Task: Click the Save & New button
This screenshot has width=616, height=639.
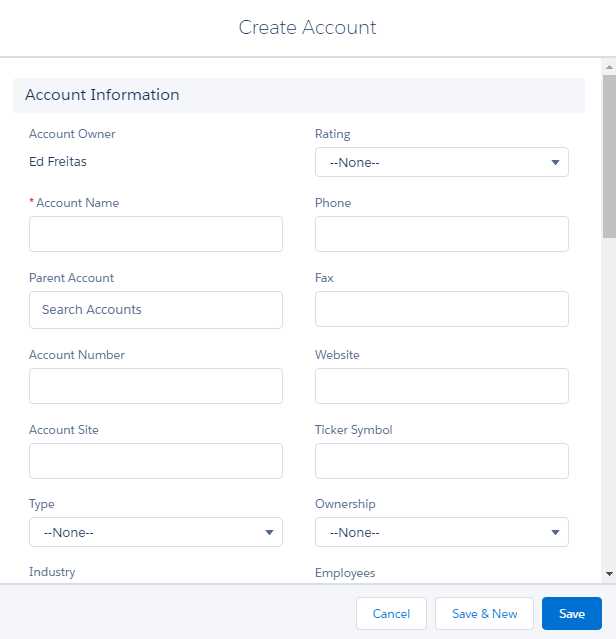Action: tap(484, 613)
